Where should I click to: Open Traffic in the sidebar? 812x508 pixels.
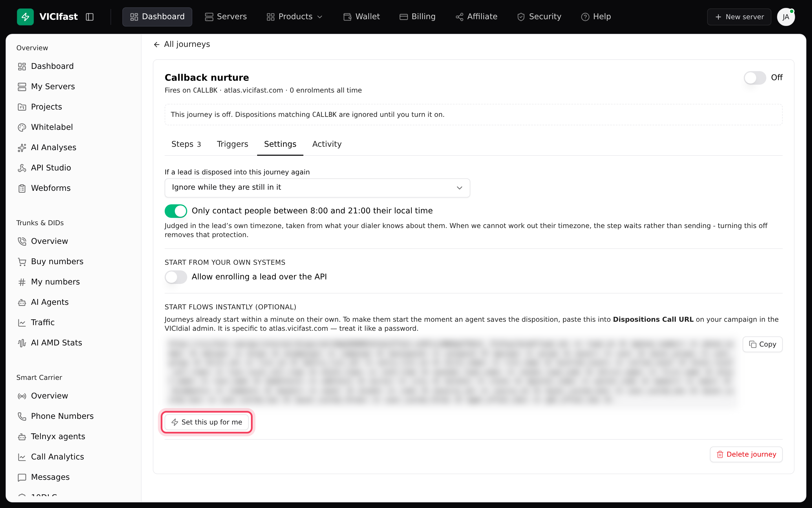pos(36,323)
